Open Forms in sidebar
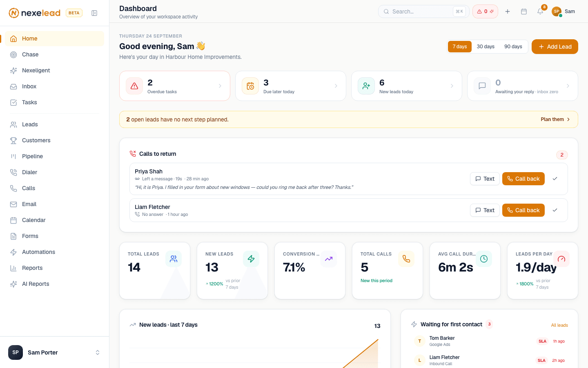 [x=55, y=236]
